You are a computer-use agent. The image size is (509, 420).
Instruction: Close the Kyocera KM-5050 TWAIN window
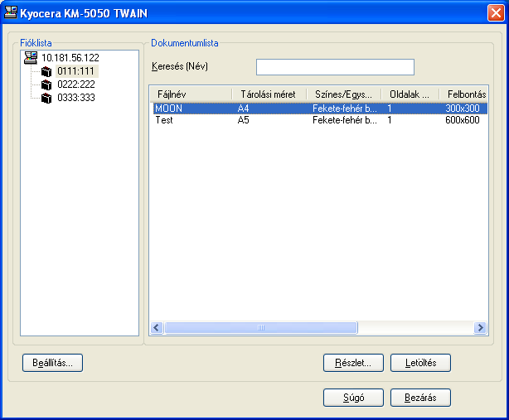(496, 13)
